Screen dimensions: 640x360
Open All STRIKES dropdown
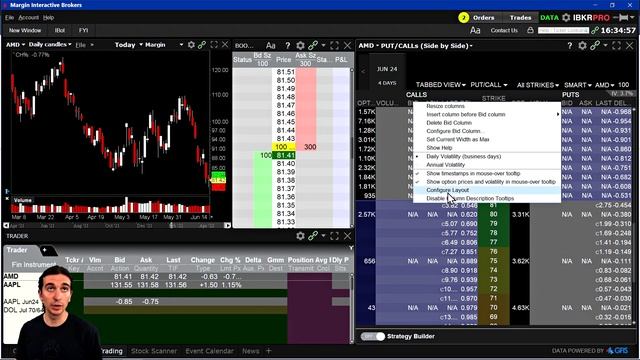pos(538,85)
